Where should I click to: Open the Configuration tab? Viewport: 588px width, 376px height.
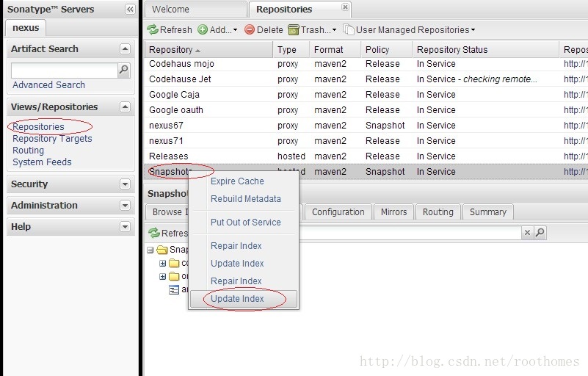pyautogui.click(x=338, y=212)
